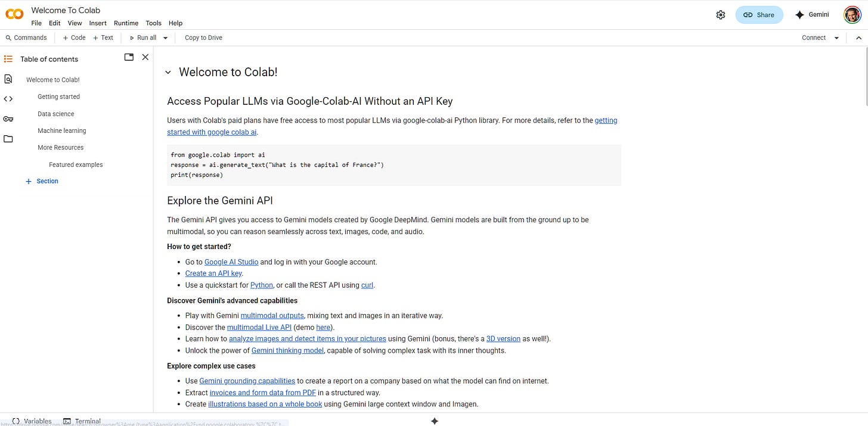Open the code snippets panel
Viewport: 868px width, 426px height.
[8, 98]
